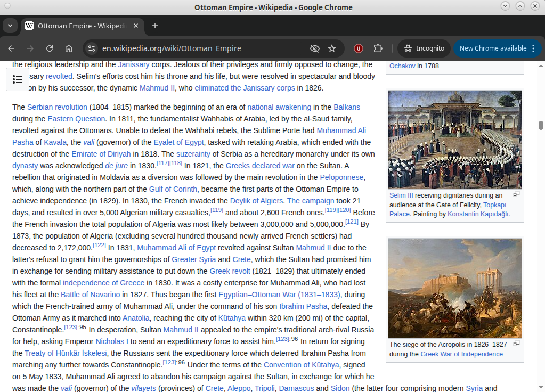Click the Incognito indicator button
545x392 pixels.
point(424,48)
